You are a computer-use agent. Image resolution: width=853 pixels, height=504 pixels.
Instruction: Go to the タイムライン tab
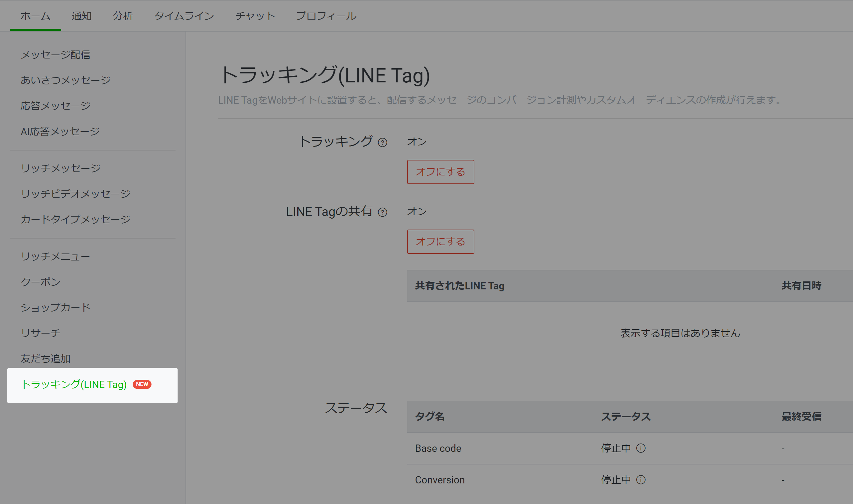coord(184,16)
